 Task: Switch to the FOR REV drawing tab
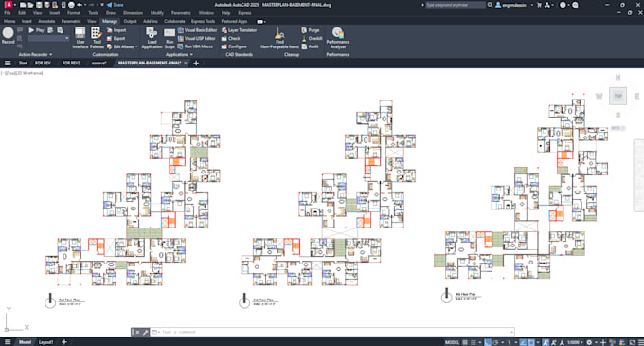(43, 63)
